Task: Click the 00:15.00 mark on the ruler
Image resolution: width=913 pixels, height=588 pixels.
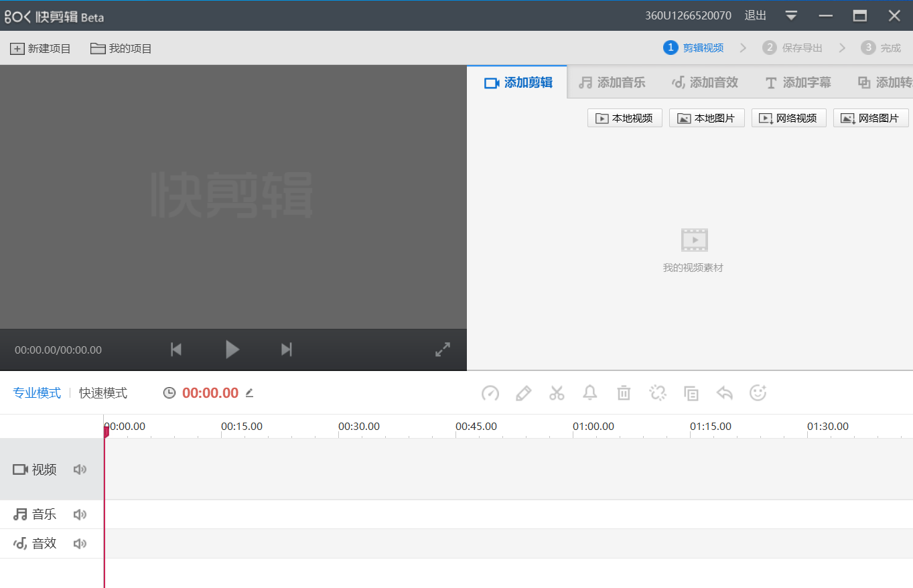Action: pyautogui.click(x=242, y=426)
